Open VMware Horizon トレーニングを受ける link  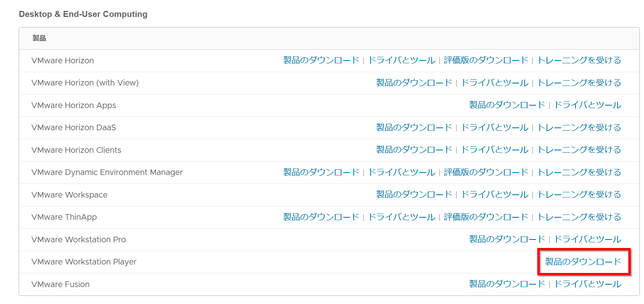(579, 60)
